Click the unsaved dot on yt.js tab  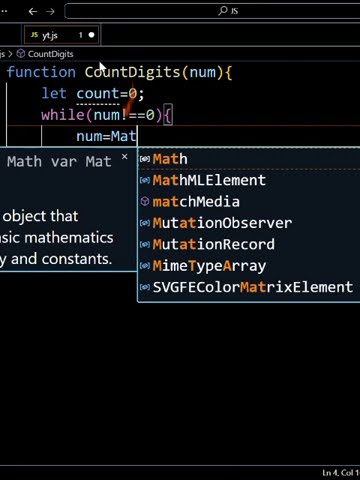point(91,35)
